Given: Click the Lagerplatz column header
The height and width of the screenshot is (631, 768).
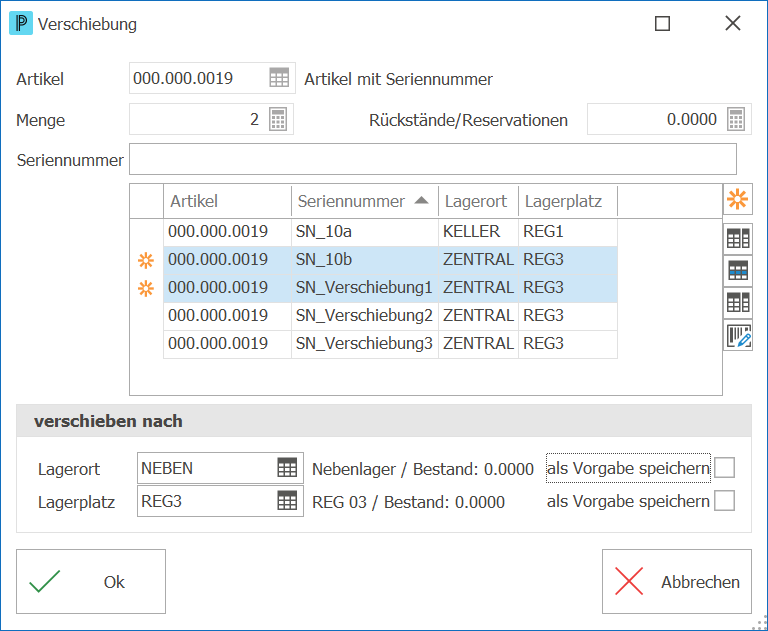Looking at the screenshot, I should coord(568,201).
